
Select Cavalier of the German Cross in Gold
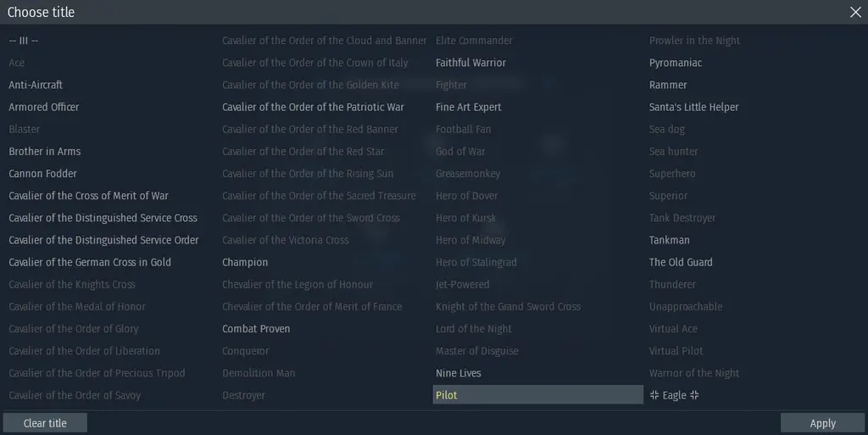click(90, 262)
